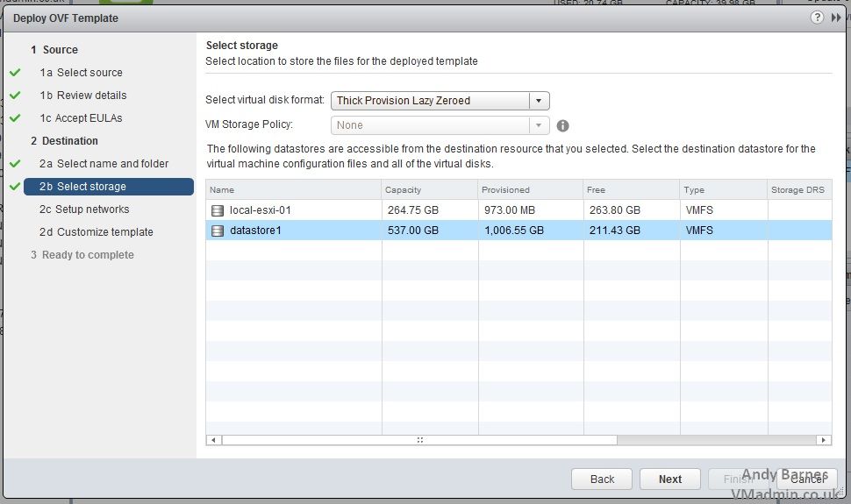Image resolution: width=851 pixels, height=504 pixels.
Task: Click the VM Storage Policy info icon
Action: tap(563, 125)
